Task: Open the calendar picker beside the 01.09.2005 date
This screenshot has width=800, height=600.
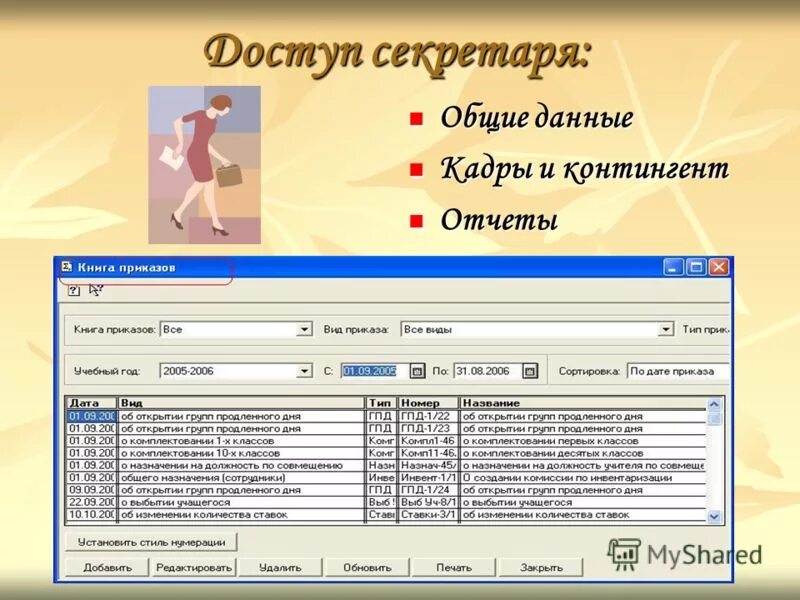Action: tap(419, 369)
